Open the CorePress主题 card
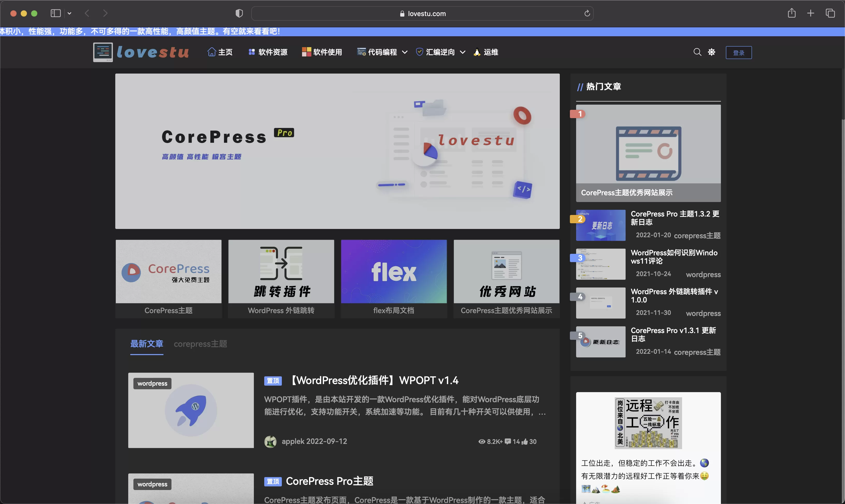845x504 pixels. [x=168, y=279]
